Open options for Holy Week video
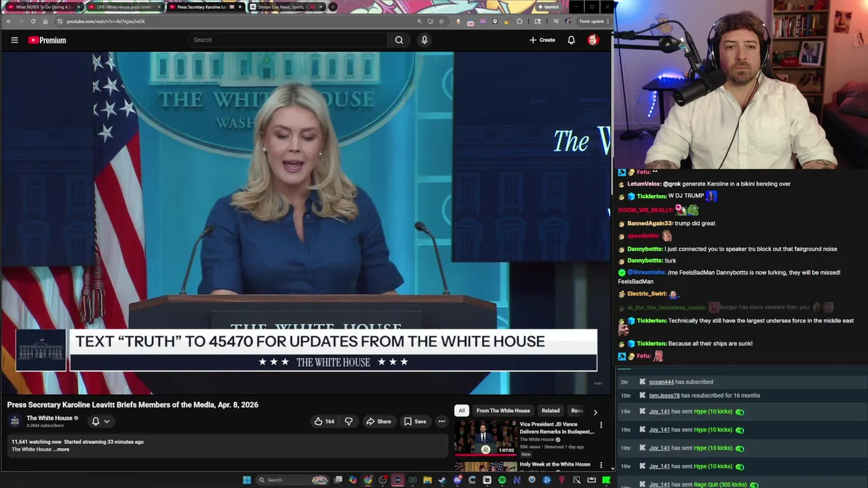 click(x=601, y=466)
